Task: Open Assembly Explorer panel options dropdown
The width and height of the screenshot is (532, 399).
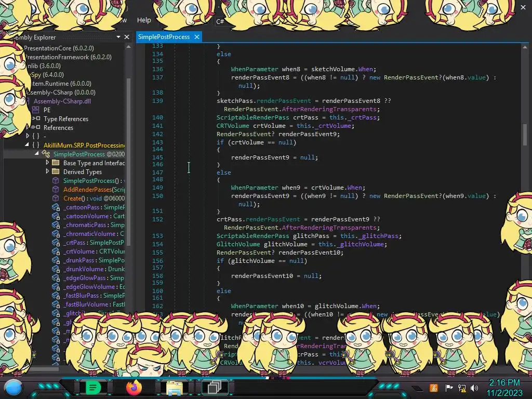Action: pos(118,37)
